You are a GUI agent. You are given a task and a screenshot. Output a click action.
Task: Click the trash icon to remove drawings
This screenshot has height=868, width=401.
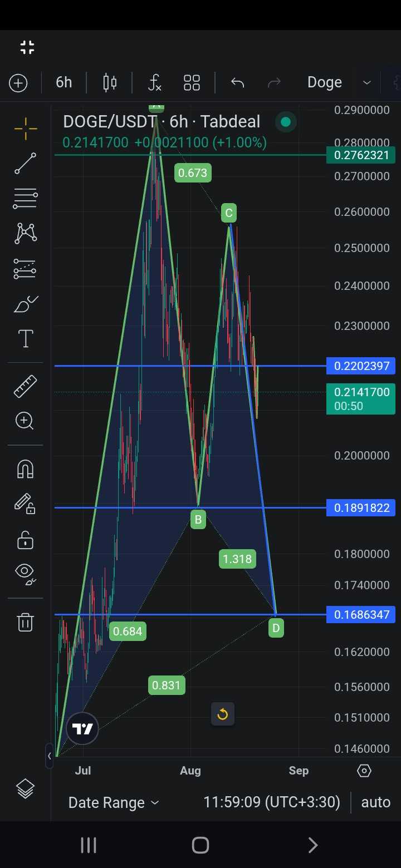point(26,622)
